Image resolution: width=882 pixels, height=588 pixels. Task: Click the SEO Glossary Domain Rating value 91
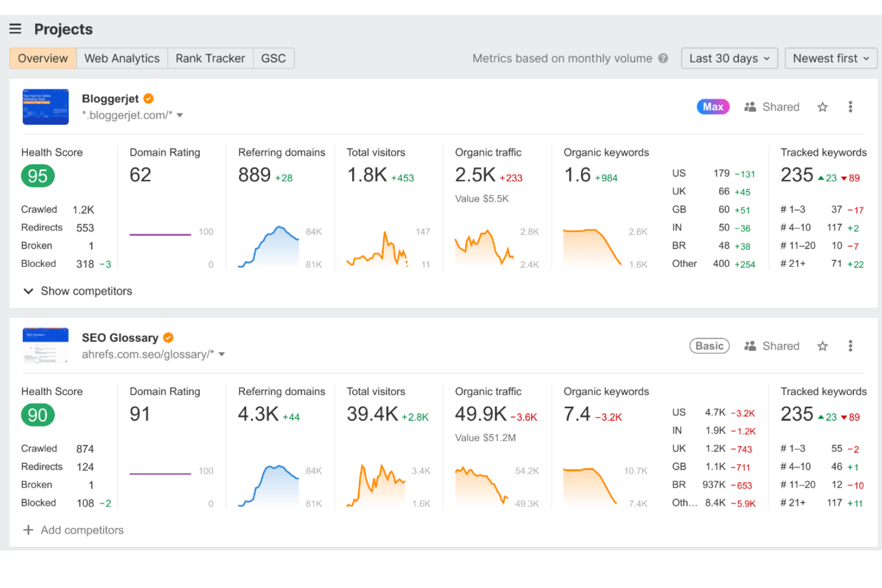click(x=140, y=414)
